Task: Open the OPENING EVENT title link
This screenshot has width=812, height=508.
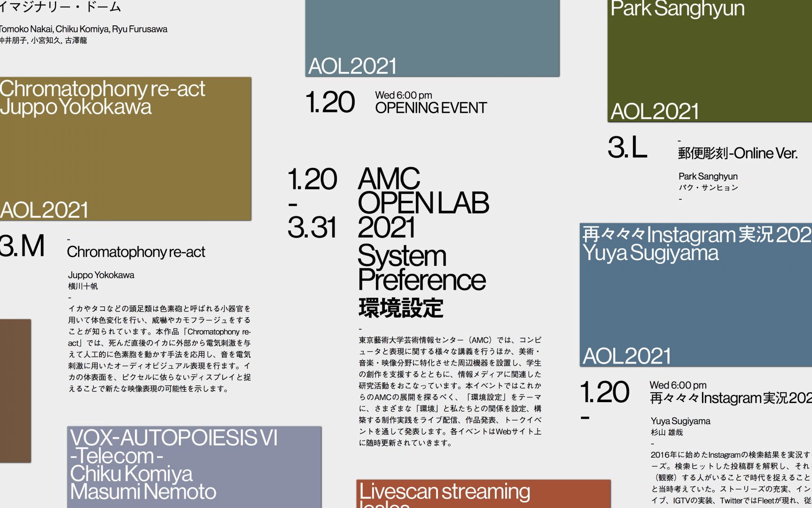Action: coord(430,108)
